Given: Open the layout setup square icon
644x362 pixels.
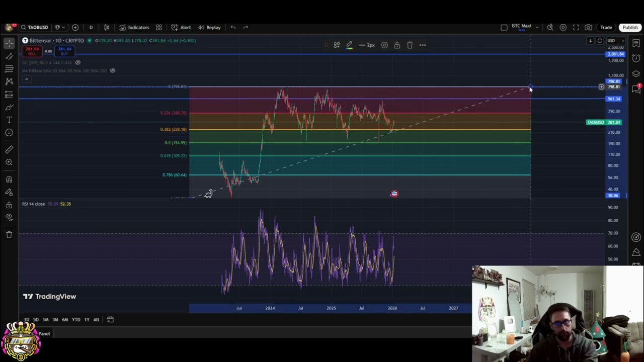Looking at the screenshot, I should click(x=504, y=27).
